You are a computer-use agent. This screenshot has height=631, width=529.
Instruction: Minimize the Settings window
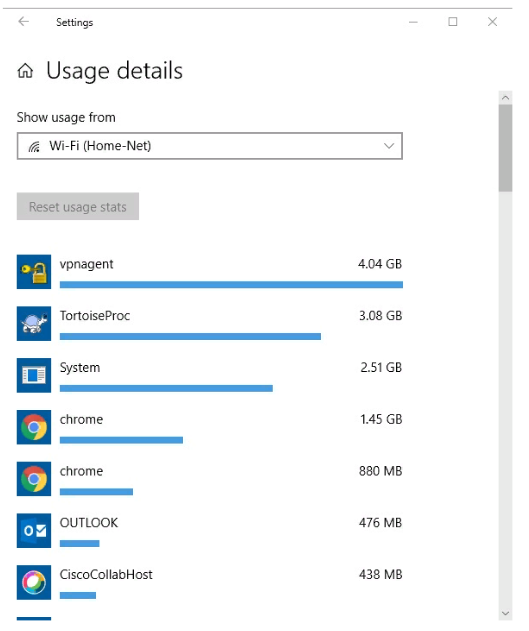(x=413, y=22)
